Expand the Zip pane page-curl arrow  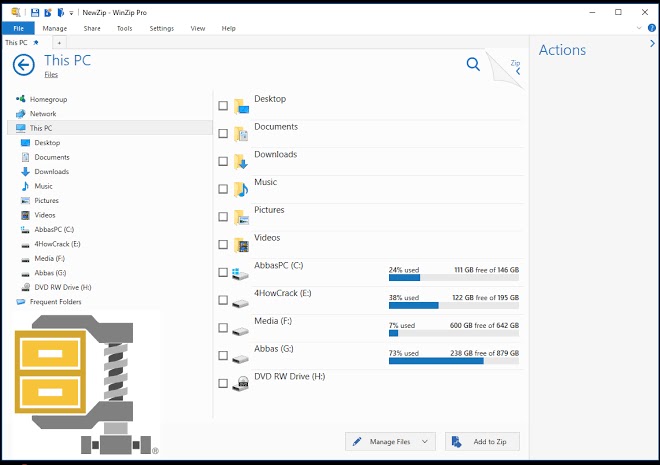pyautogui.click(x=518, y=71)
